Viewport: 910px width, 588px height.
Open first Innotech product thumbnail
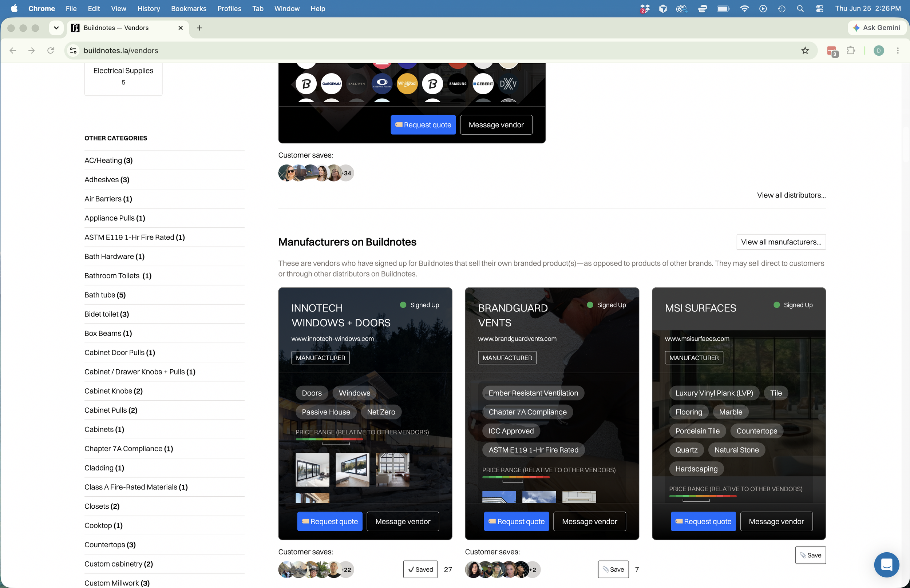click(x=312, y=470)
